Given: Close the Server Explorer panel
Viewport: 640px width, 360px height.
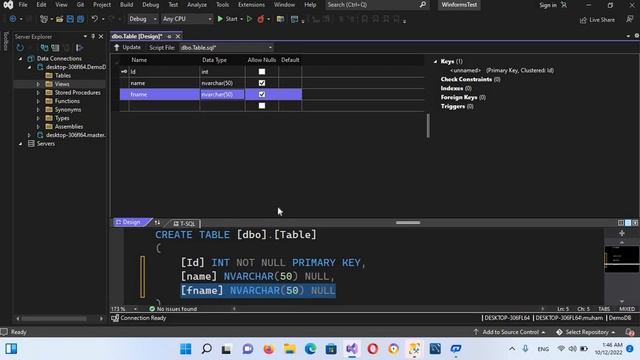Looking at the screenshot, I should (x=101, y=36).
